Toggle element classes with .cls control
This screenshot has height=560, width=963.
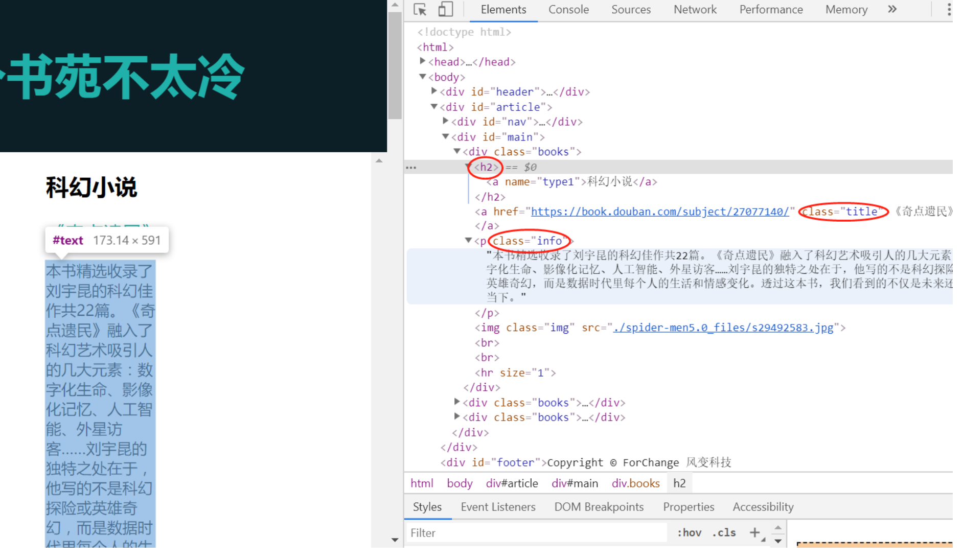click(723, 532)
